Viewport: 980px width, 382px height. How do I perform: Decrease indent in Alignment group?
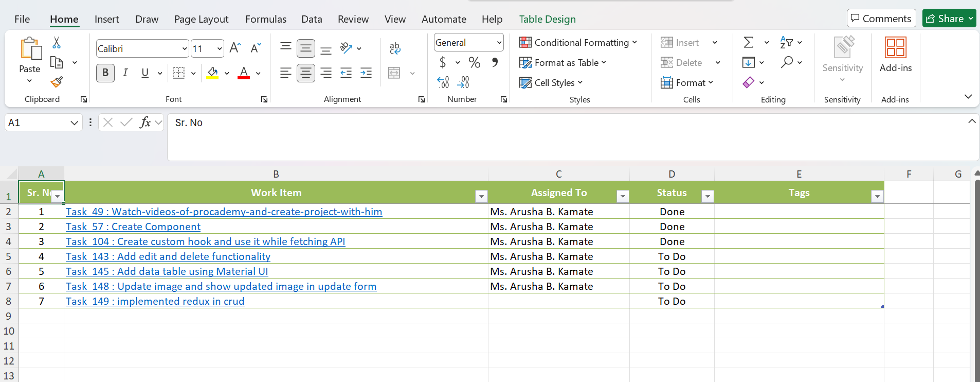346,73
